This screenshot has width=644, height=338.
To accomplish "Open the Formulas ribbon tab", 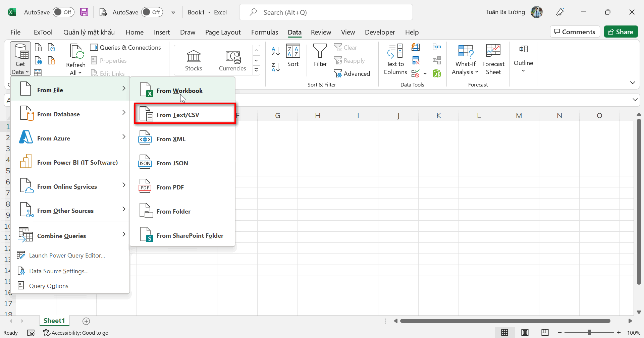I will click(265, 32).
